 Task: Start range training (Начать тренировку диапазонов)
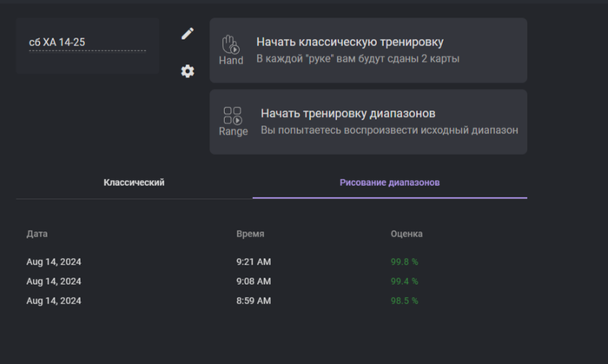347,114
